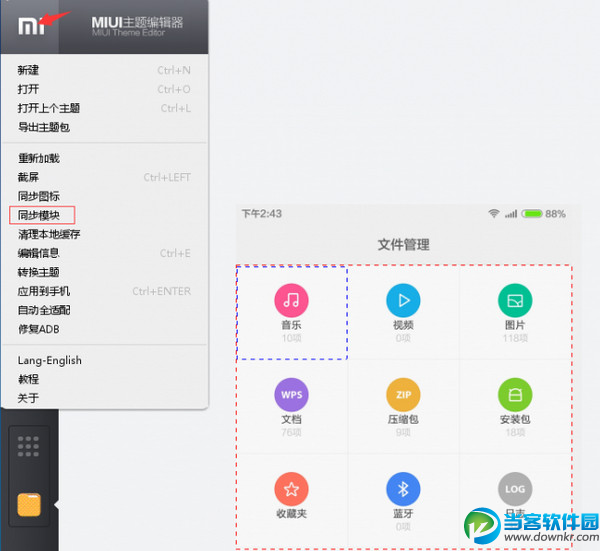Click the 下午2:43 time text
Viewport: 600px width, 551px height.
[262, 214]
